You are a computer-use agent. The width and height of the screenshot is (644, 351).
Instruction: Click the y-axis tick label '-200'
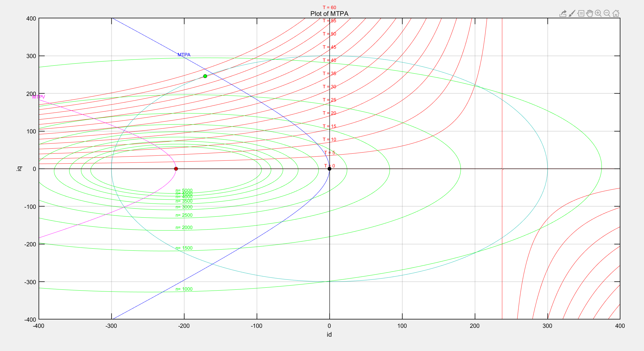pyautogui.click(x=30, y=244)
